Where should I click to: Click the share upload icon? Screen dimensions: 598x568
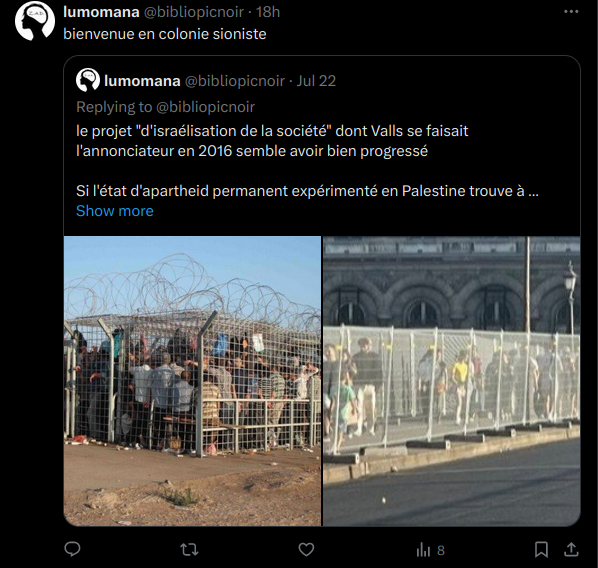tap(571, 549)
